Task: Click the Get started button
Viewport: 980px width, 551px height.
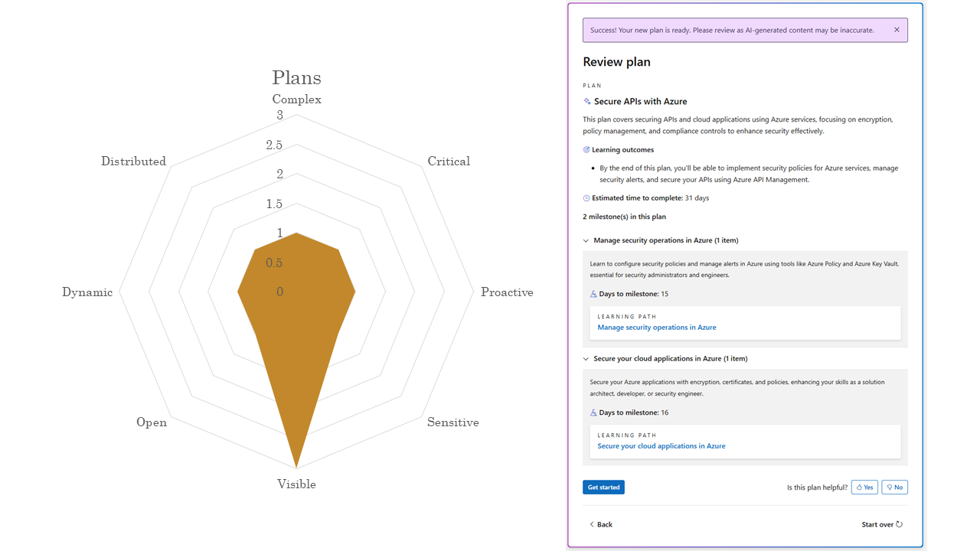Action: [x=603, y=487]
